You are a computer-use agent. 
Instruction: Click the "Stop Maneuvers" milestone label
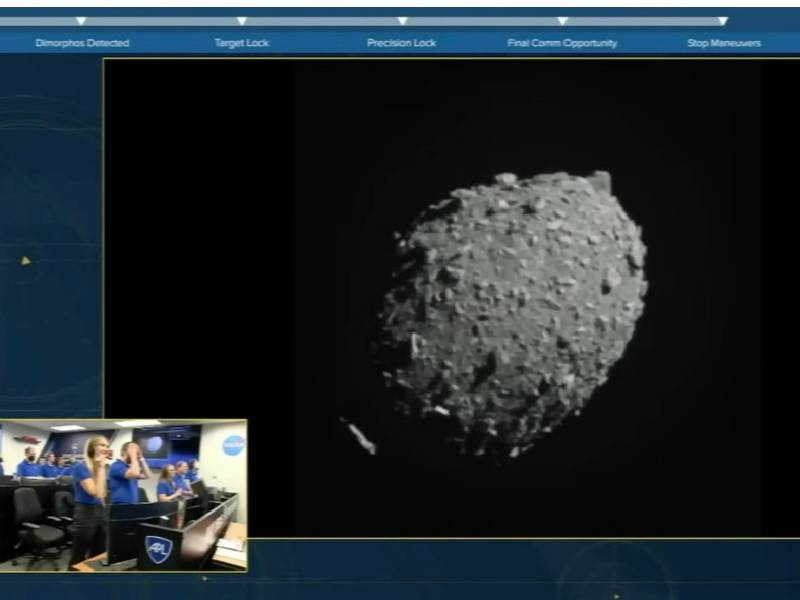pyautogui.click(x=724, y=43)
